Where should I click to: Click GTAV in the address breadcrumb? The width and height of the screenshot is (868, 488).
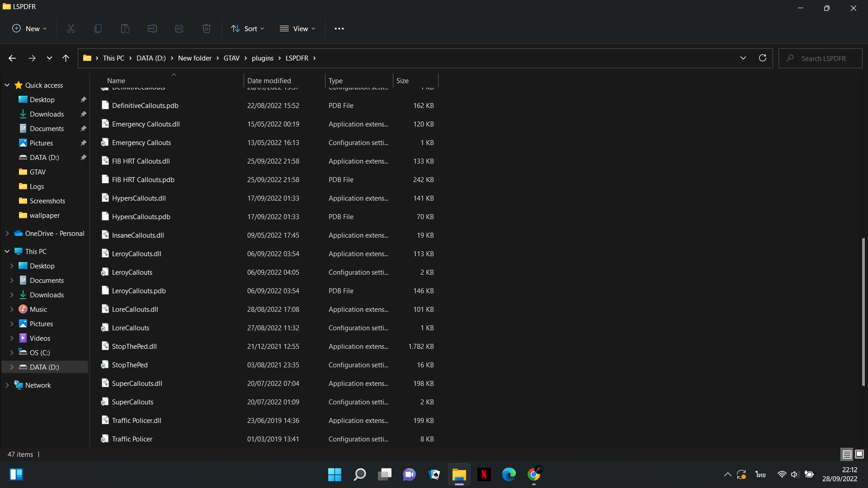tap(231, 58)
